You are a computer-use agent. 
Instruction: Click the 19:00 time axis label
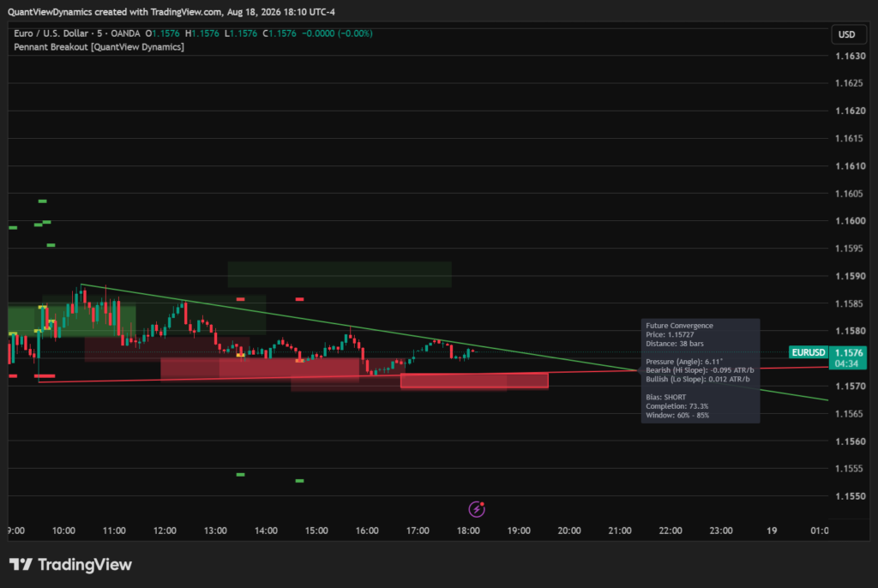coord(519,531)
